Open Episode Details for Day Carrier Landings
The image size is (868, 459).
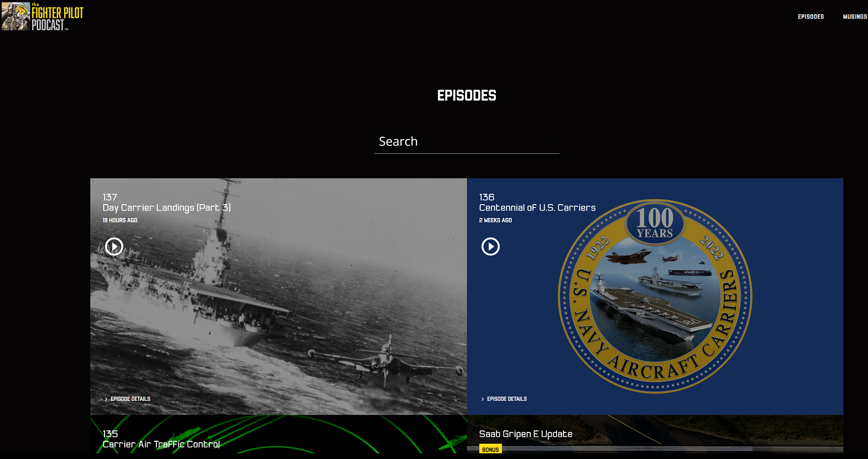131,398
